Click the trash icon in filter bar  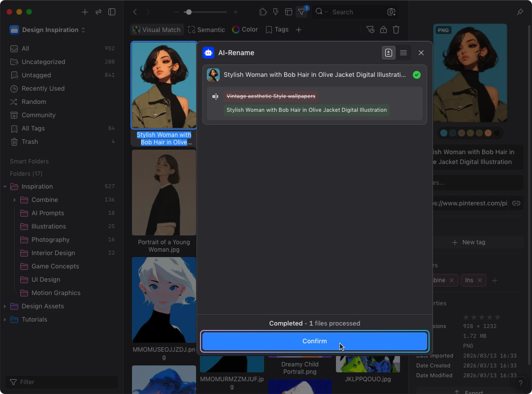[396, 30]
